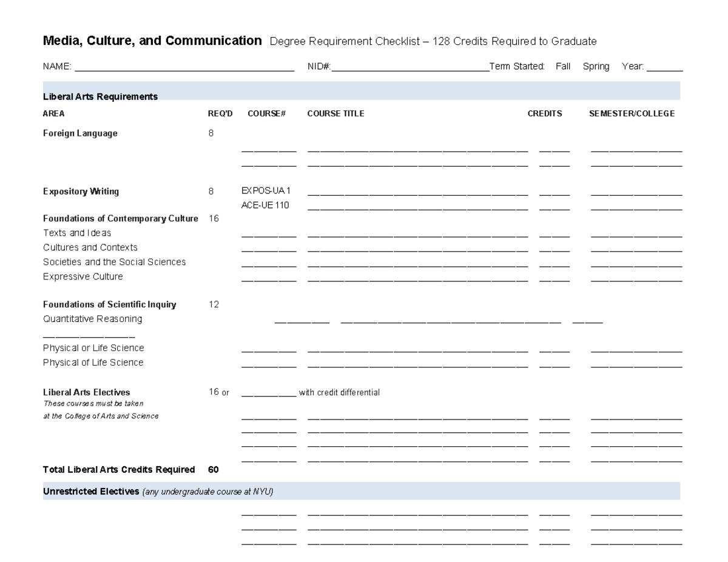Click the Media, Culture, and Communication title
728x562 pixels.
coord(153,41)
